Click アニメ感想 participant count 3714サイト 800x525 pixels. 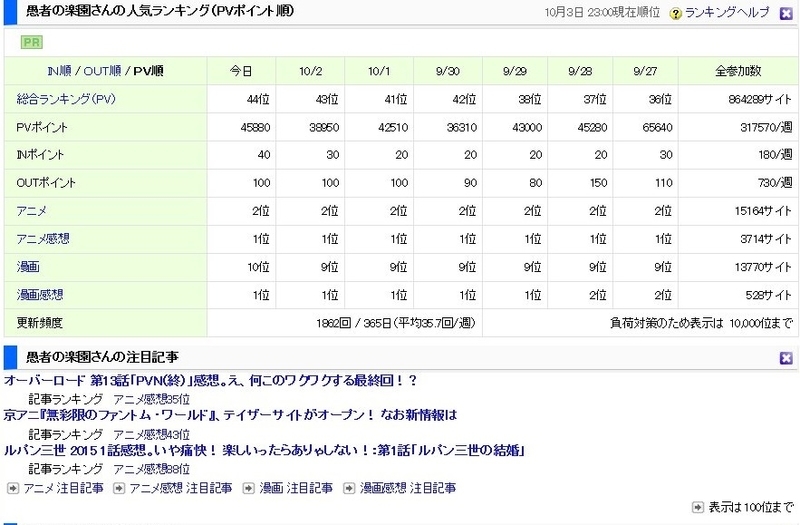766,239
